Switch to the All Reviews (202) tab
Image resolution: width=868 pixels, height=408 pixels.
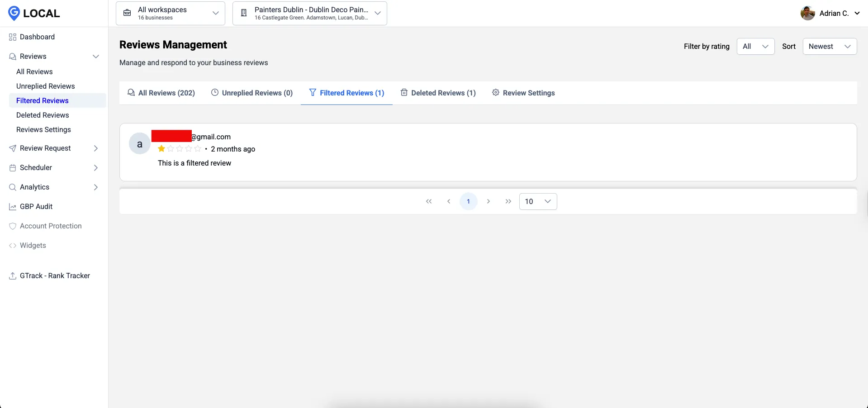click(161, 93)
